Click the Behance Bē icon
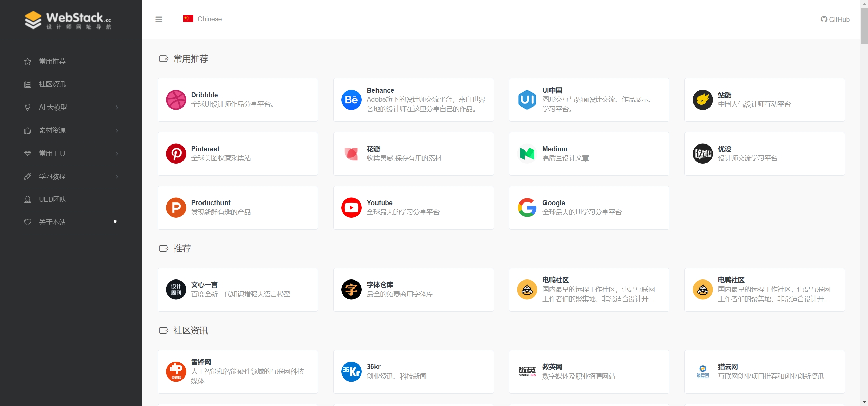 tap(351, 100)
